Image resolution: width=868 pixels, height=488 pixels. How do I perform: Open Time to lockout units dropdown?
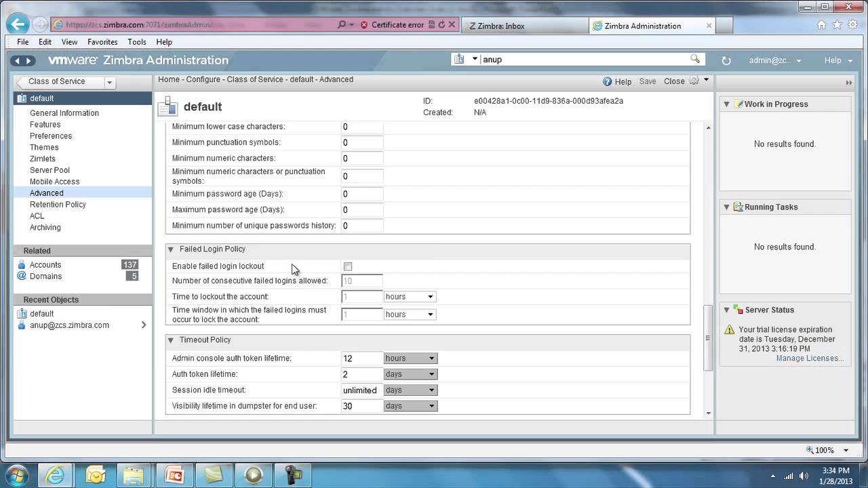pyautogui.click(x=429, y=297)
